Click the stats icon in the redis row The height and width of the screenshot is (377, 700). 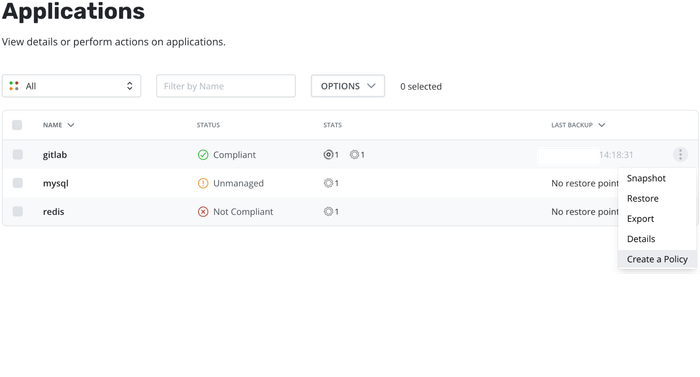click(328, 212)
